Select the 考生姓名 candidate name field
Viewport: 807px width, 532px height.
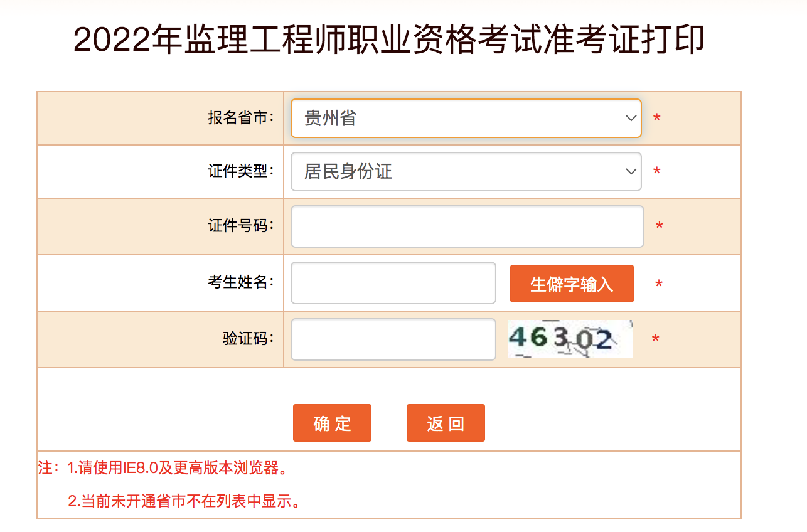pos(393,283)
